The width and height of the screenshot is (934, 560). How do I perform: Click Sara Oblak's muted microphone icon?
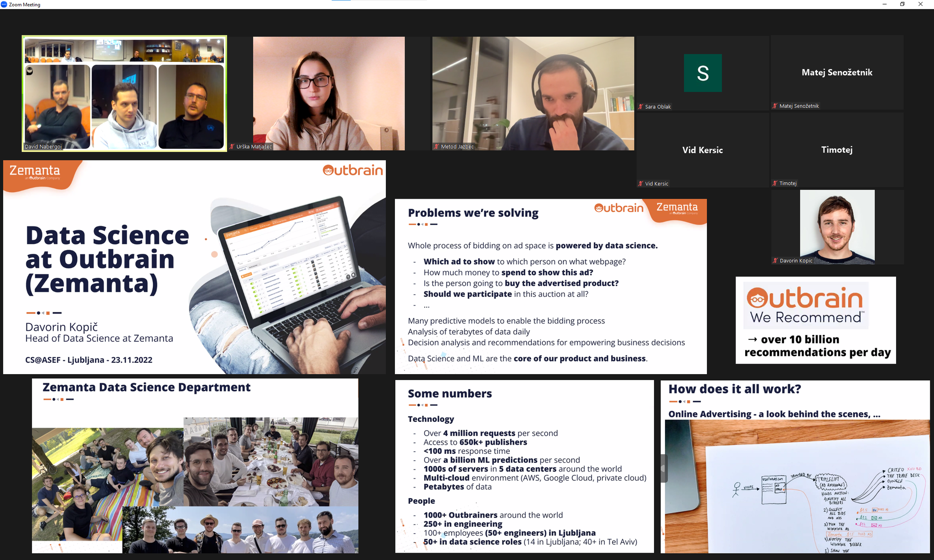[x=641, y=107]
